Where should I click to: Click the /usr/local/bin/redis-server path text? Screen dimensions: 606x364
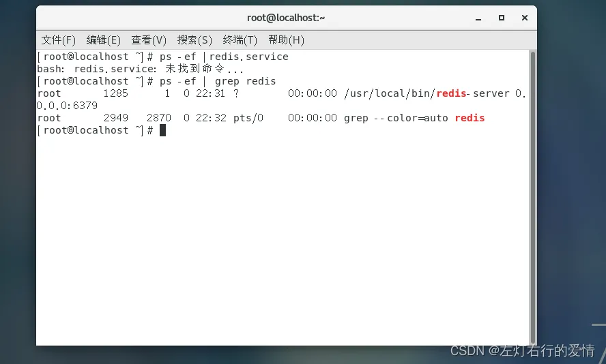click(x=427, y=93)
